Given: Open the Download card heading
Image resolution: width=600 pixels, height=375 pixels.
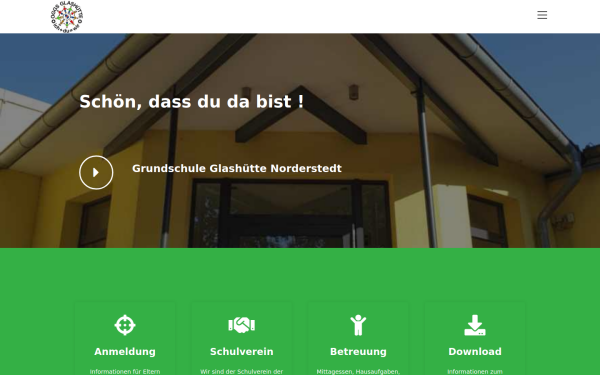Looking at the screenshot, I should click(475, 351).
